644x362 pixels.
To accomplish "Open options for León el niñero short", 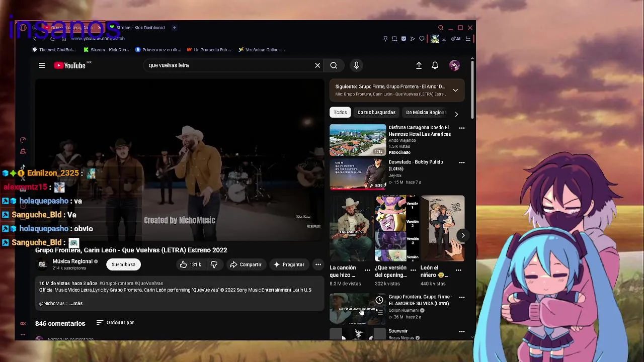I will pos(459,270).
